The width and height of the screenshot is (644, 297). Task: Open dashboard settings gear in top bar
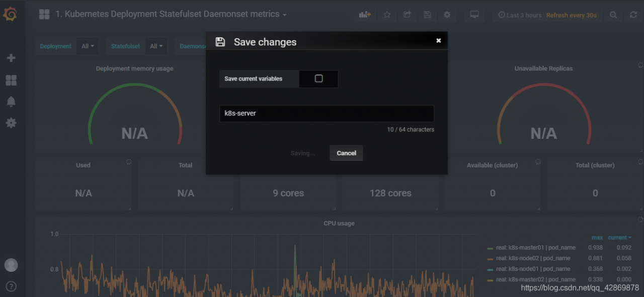[x=447, y=15]
